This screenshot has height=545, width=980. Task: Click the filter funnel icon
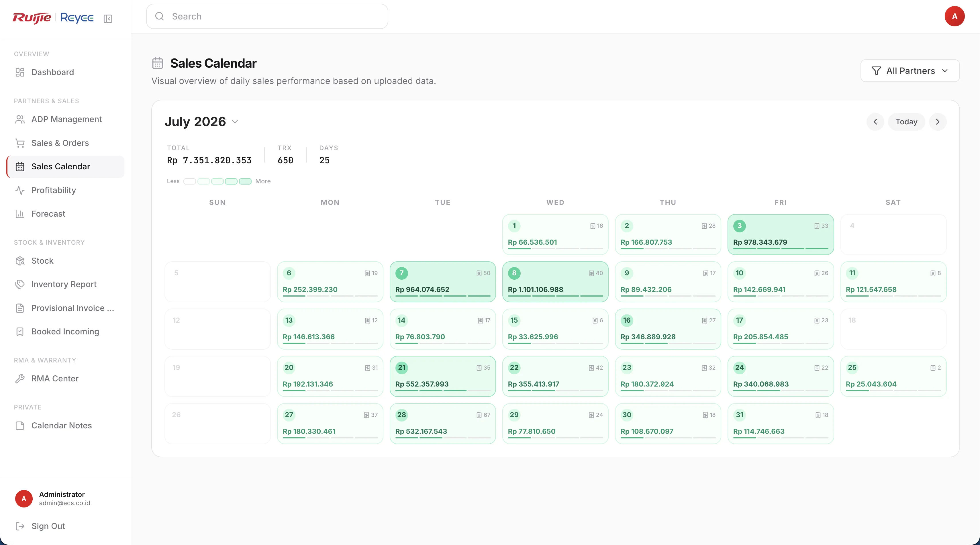[876, 71]
